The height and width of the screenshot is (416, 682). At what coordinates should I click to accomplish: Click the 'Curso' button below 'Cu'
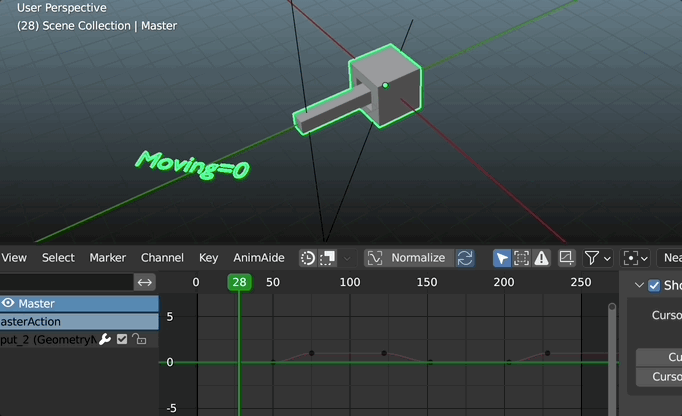(659, 376)
